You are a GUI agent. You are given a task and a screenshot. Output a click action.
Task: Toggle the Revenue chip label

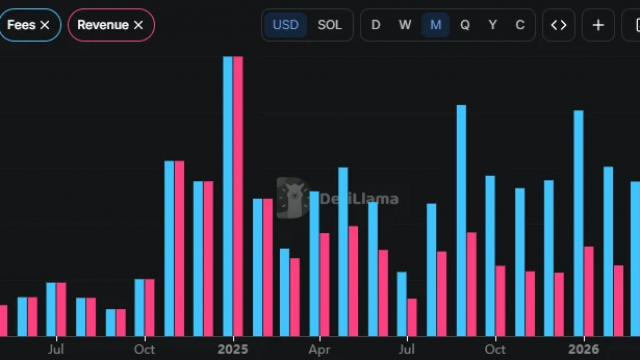[103, 25]
